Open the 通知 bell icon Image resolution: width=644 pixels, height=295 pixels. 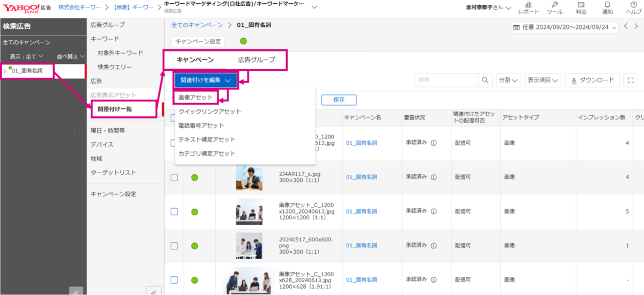(608, 5)
